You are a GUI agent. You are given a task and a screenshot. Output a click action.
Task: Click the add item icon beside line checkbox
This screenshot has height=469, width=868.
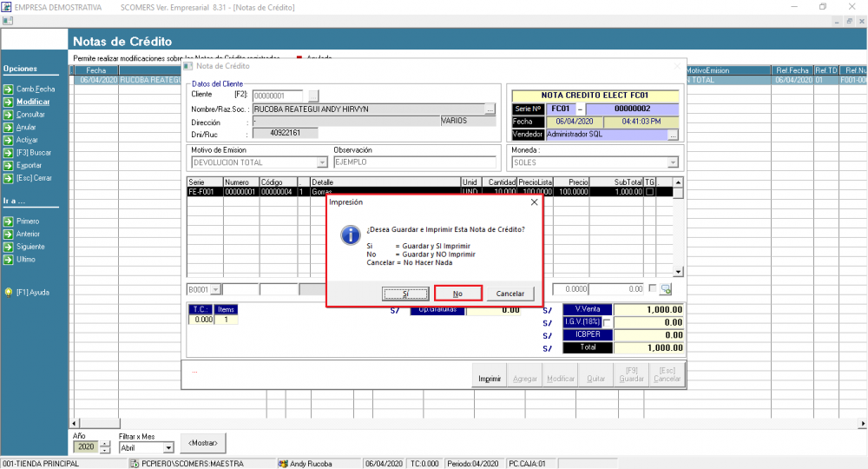pyautogui.click(x=666, y=289)
